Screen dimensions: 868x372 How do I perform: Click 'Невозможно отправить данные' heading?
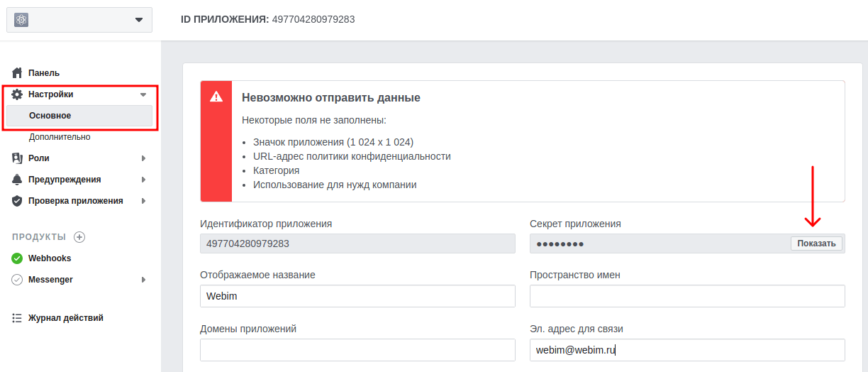[x=331, y=98]
